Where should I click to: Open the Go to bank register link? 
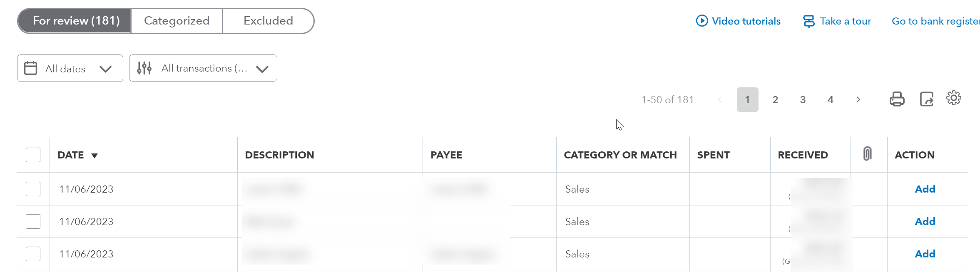tap(935, 21)
